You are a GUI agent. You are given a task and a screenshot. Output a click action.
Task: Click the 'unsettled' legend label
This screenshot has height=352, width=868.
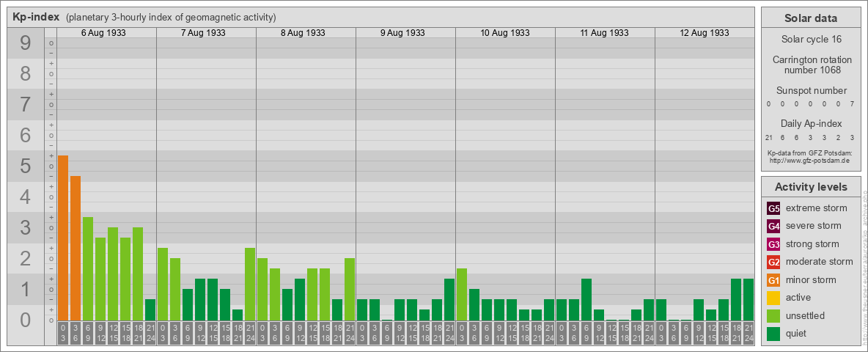click(805, 315)
